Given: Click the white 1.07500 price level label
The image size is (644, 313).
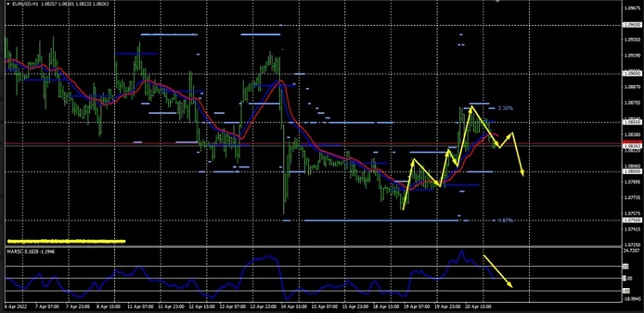Looking at the screenshot, I should click(632, 220).
